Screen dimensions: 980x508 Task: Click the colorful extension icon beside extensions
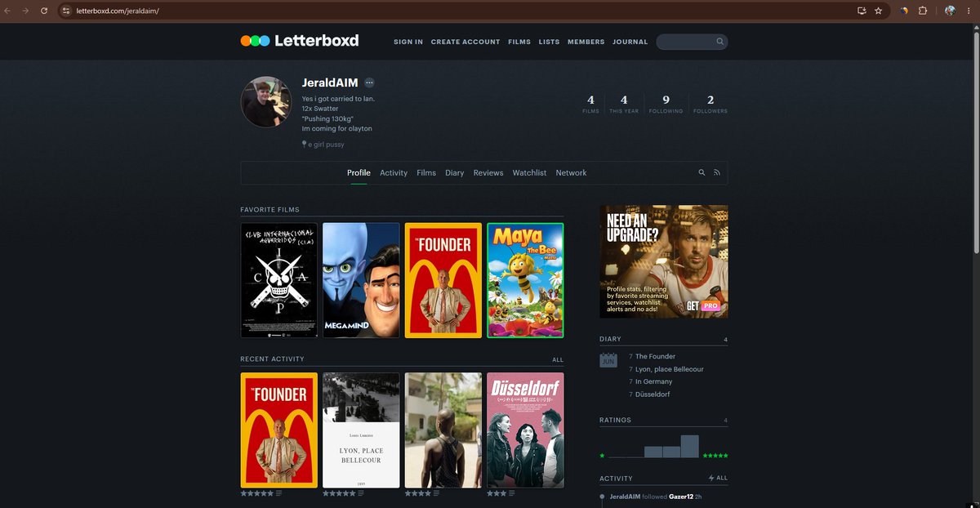coord(904,11)
